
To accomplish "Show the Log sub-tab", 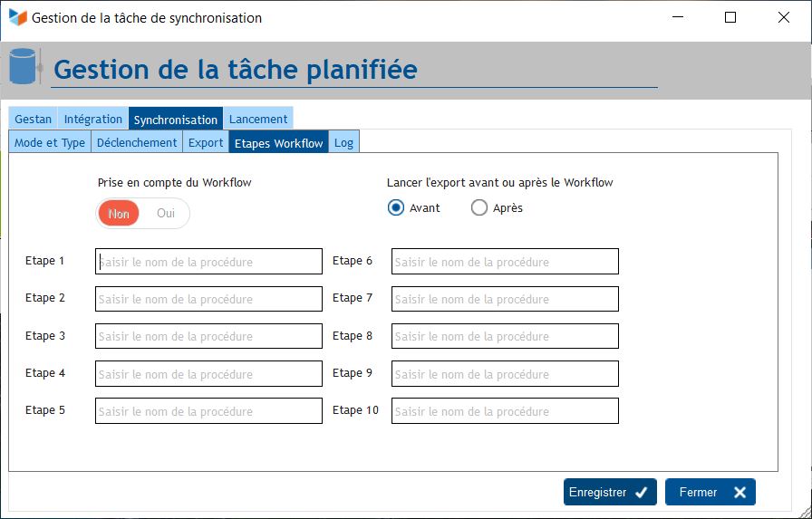I will tap(343, 142).
